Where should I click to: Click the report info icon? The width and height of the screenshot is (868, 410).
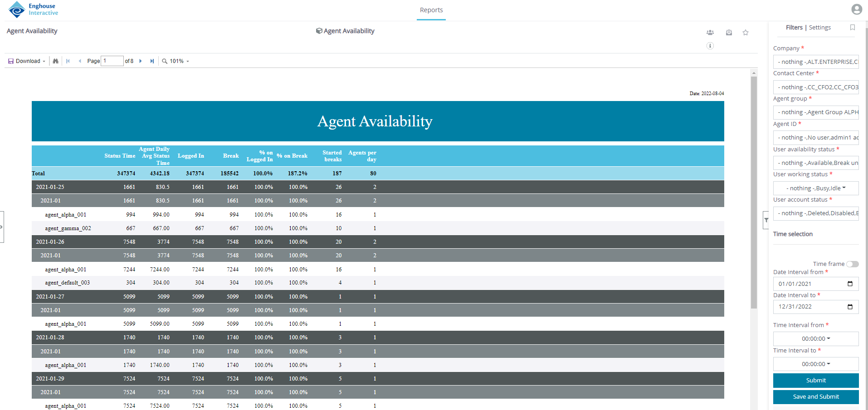click(710, 46)
